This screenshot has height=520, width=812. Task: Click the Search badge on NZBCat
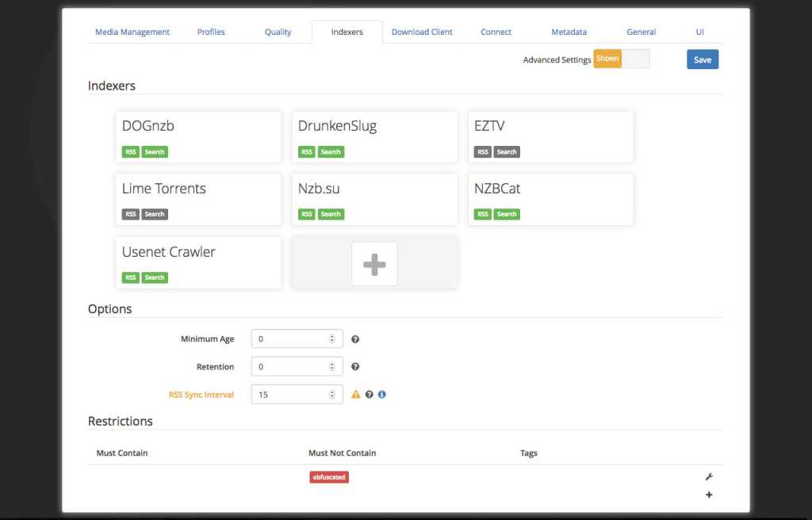click(x=507, y=214)
